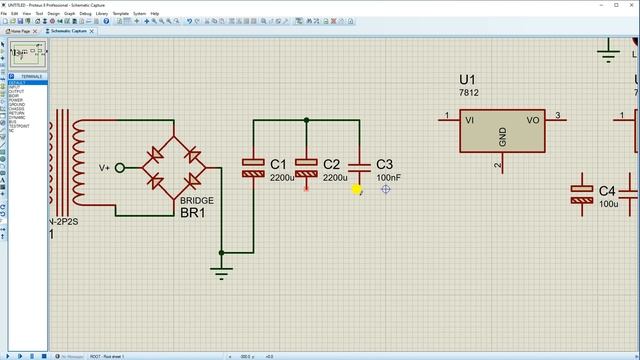Select DYNAMIC in the terminals list

point(28,118)
